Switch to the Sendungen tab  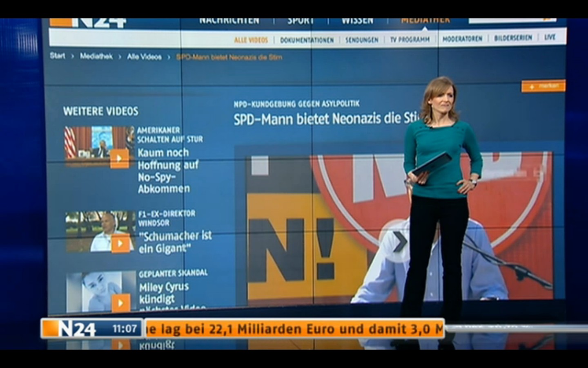(x=362, y=40)
